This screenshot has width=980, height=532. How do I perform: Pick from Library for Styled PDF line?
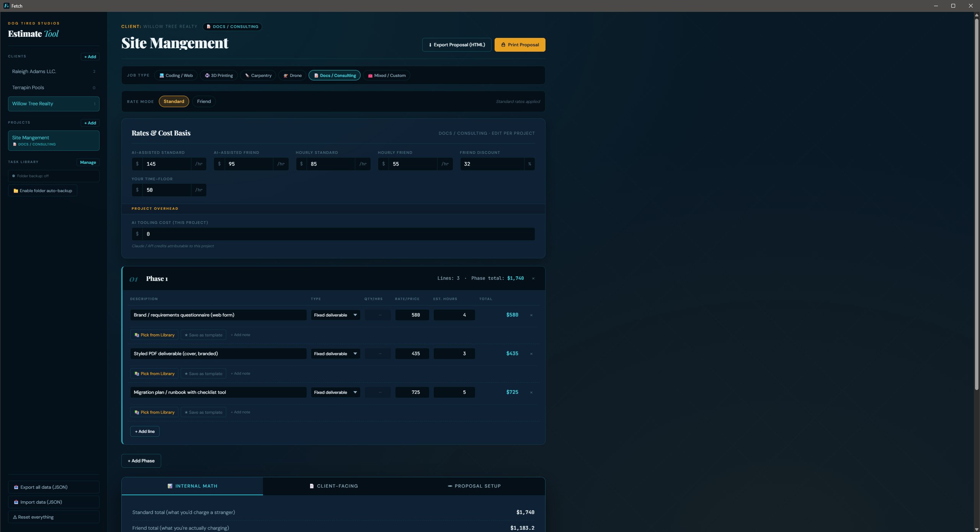[x=154, y=374]
